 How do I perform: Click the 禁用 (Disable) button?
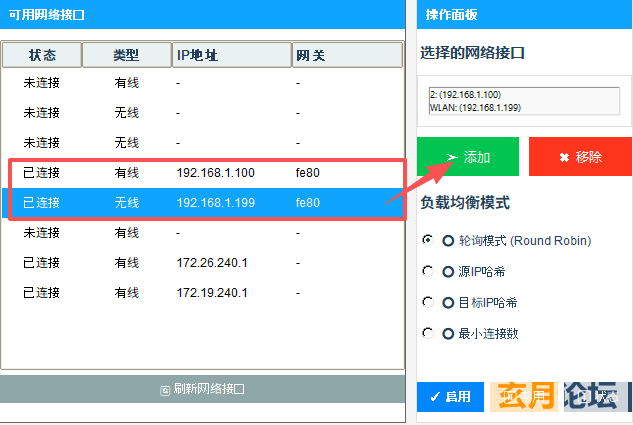point(526,396)
